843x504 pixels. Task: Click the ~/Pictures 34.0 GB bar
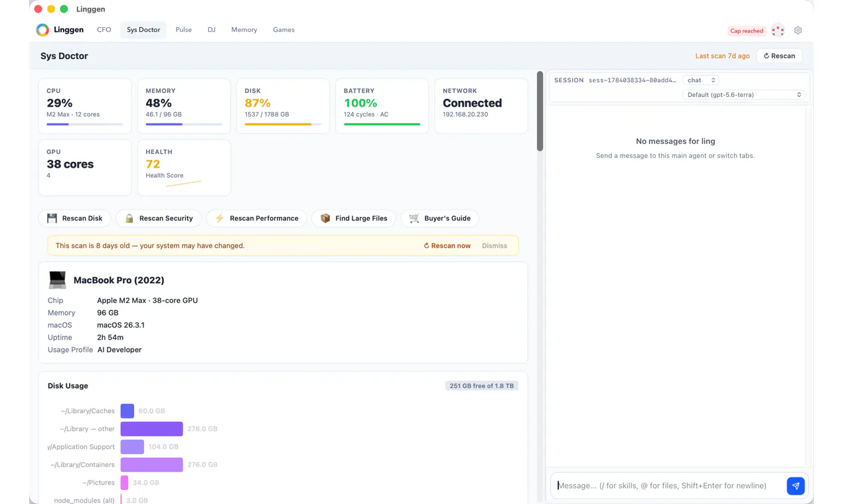(x=125, y=483)
